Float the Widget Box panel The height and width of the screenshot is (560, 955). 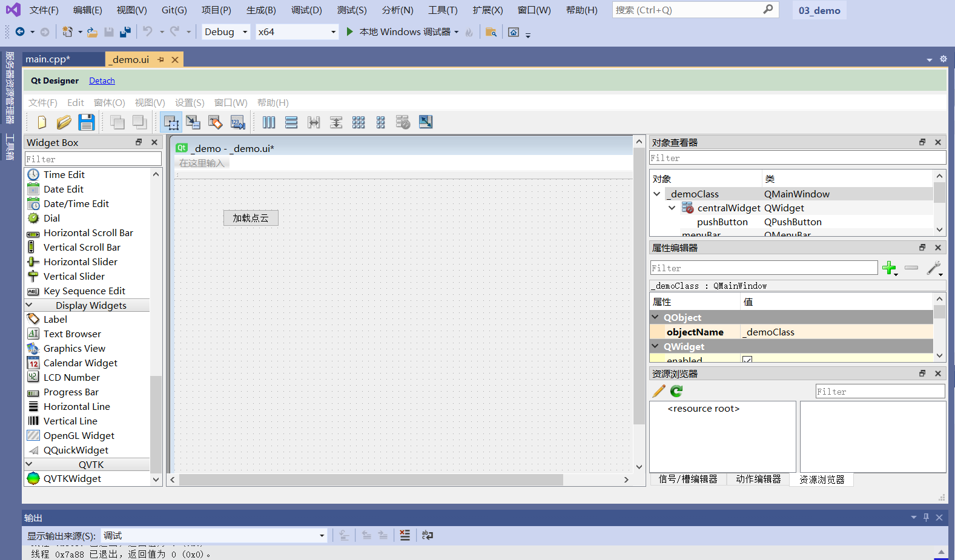(x=139, y=142)
